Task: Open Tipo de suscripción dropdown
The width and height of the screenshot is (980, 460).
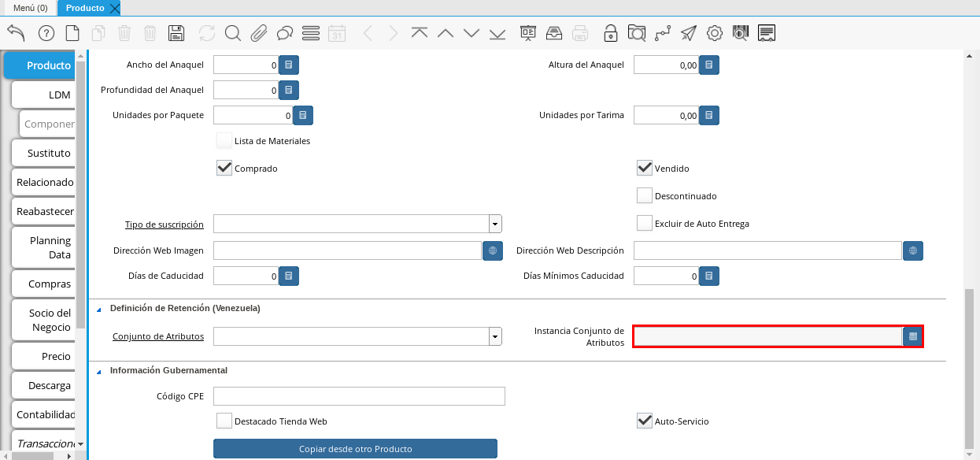Action: click(x=495, y=224)
